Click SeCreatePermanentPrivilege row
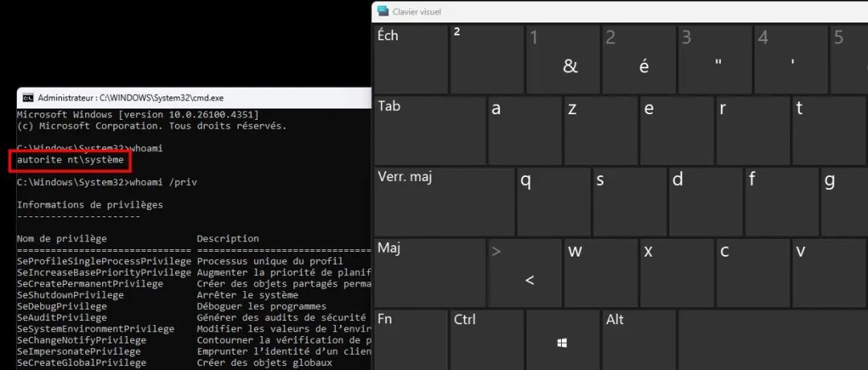The width and height of the screenshot is (868, 370). coord(194,284)
